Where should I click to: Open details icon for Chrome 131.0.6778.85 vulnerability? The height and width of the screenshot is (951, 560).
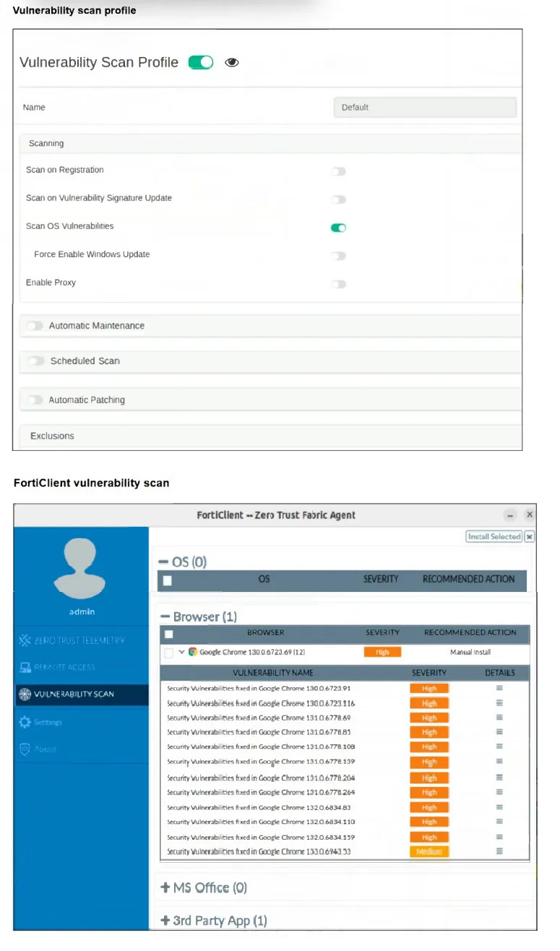coord(499,732)
